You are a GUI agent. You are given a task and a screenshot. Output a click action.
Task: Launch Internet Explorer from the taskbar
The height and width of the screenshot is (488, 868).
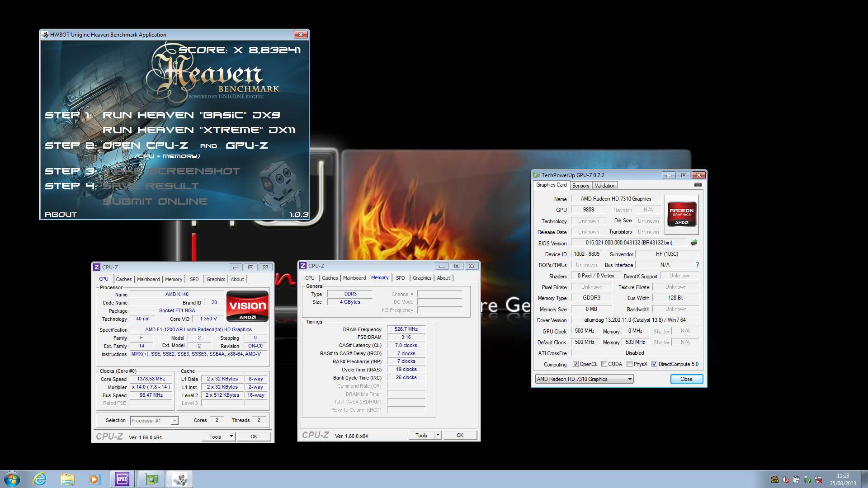point(40,479)
